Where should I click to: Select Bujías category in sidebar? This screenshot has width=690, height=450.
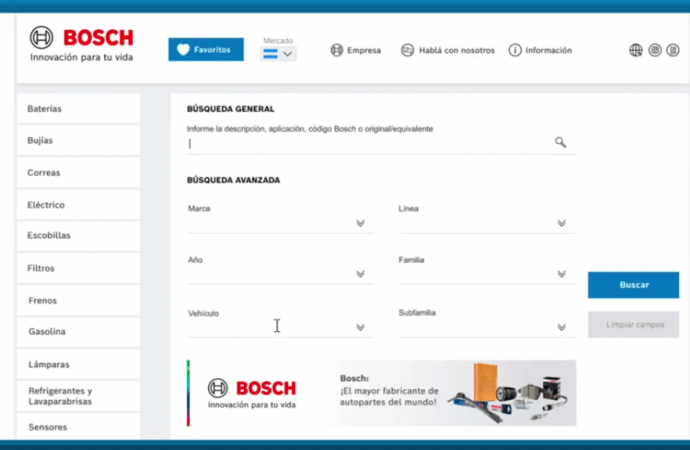tap(78, 140)
